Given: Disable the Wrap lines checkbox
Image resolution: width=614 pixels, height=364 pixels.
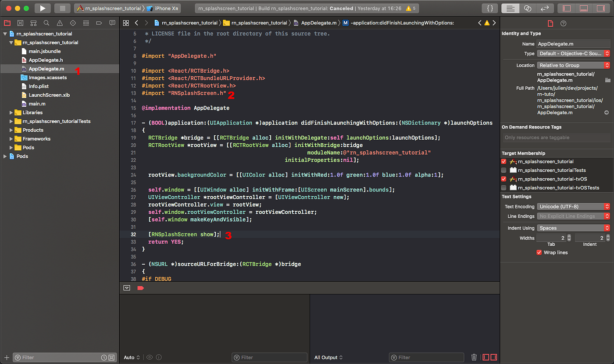Looking at the screenshot, I should tap(539, 252).
